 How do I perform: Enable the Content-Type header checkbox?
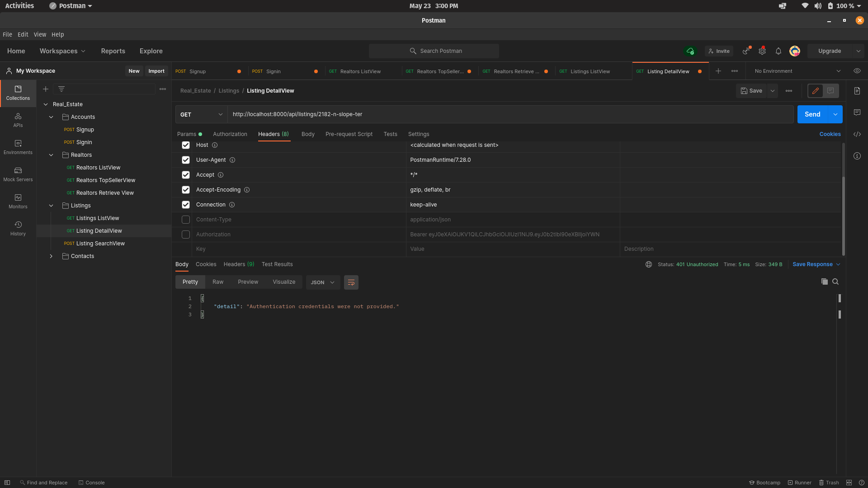(x=186, y=220)
